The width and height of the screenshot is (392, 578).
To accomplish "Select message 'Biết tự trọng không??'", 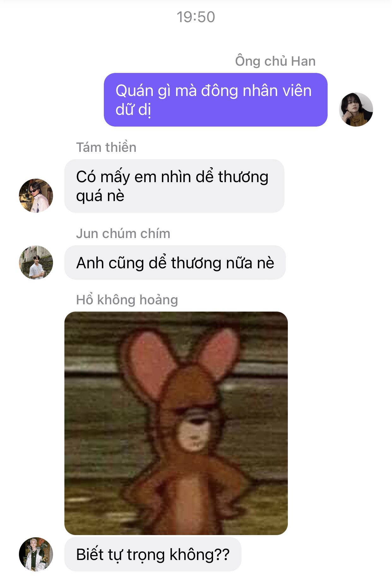I will [153, 554].
